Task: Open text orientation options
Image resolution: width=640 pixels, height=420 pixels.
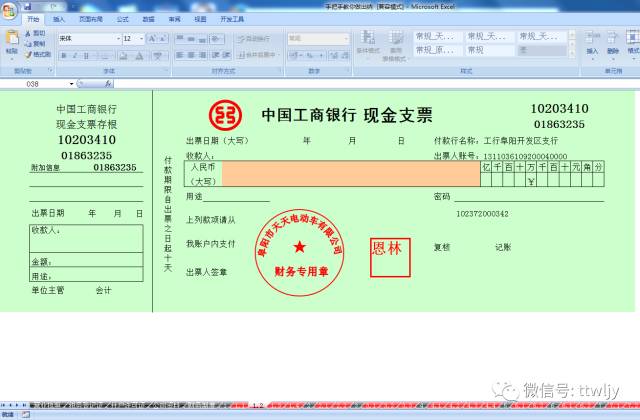Action: click(216, 39)
